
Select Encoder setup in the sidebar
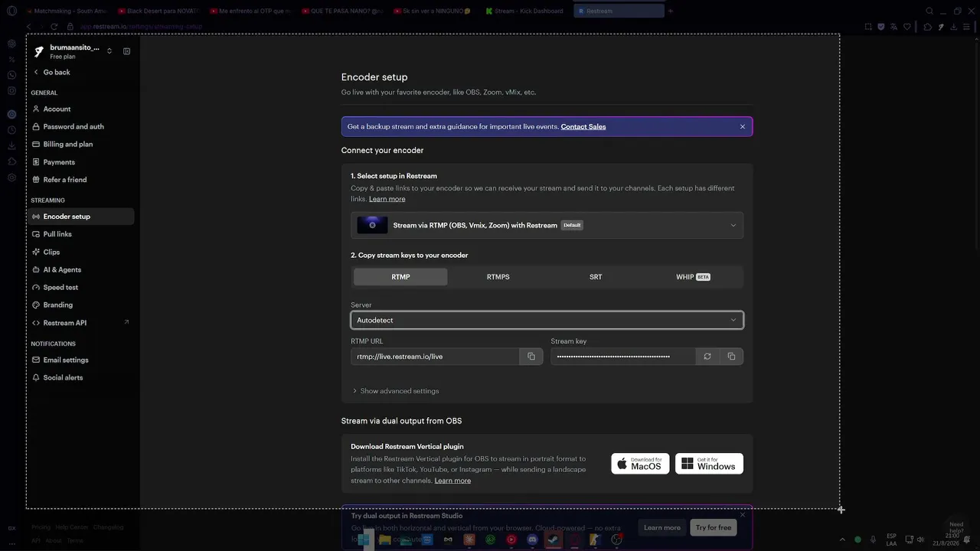point(81,217)
